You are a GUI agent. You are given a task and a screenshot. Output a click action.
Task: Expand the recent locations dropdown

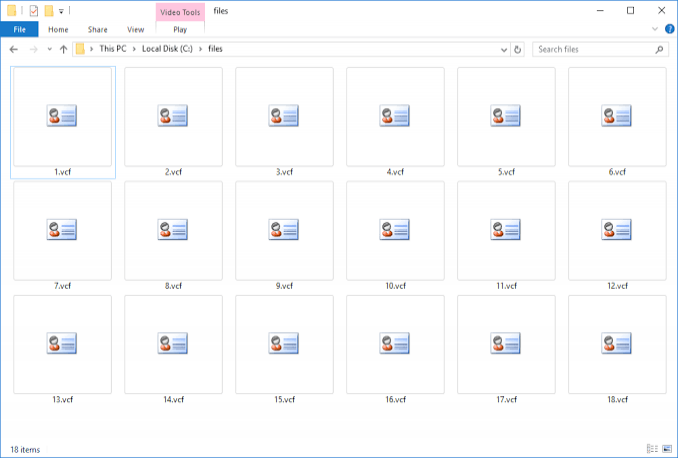pos(48,49)
